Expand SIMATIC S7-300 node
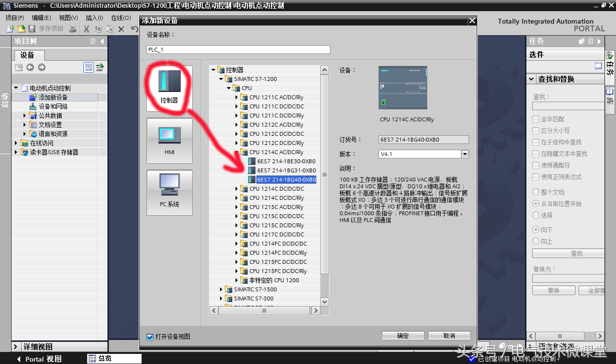This screenshot has height=364, width=616. coord(221,299)
